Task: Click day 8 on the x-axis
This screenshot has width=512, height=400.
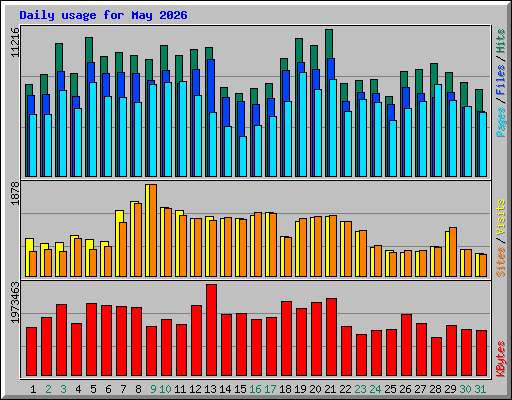Action: [x=138, y=389]
